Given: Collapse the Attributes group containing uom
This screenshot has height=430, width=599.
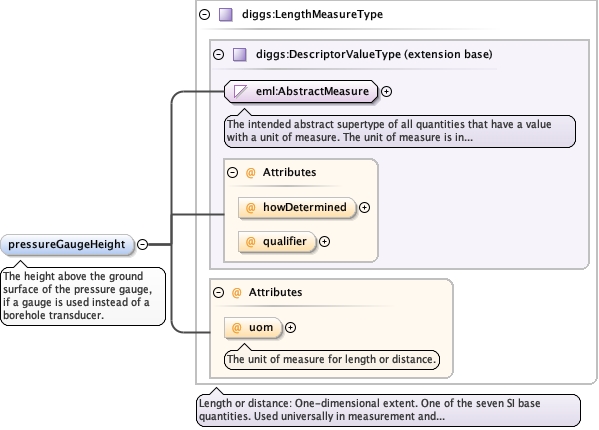Looking at the screenshot, I should (x=219, y=293).
